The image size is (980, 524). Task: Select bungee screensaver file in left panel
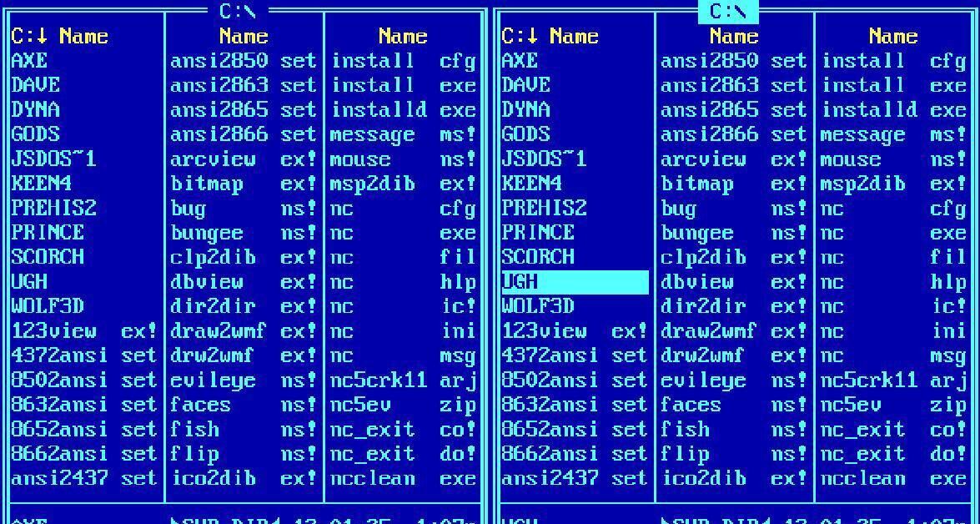pyautogui.click(x=243, y=233)
